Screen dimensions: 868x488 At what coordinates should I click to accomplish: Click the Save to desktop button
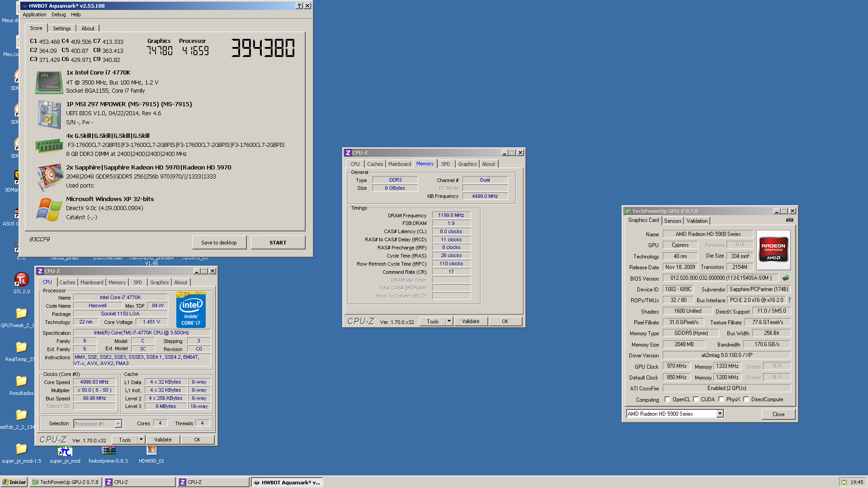(219, 243)
